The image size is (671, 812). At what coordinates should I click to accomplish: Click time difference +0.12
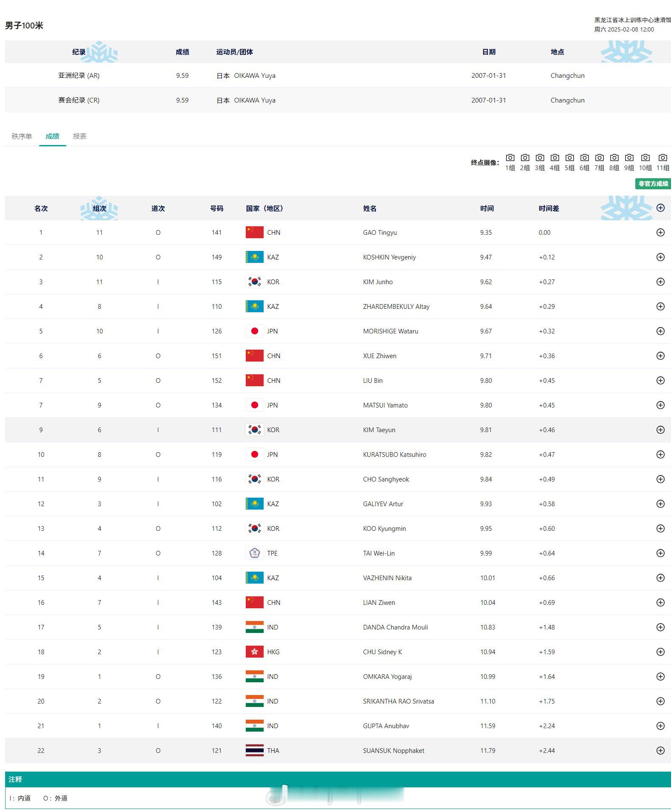coord(547,257)
